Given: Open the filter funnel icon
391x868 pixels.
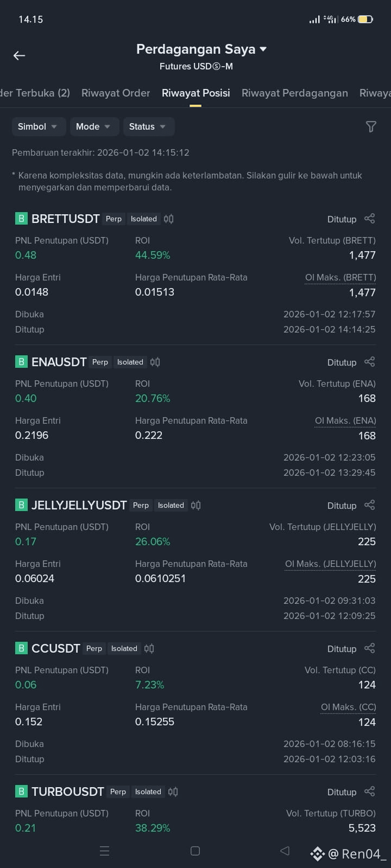Looking at the screenshot, I should click(371, 126).
